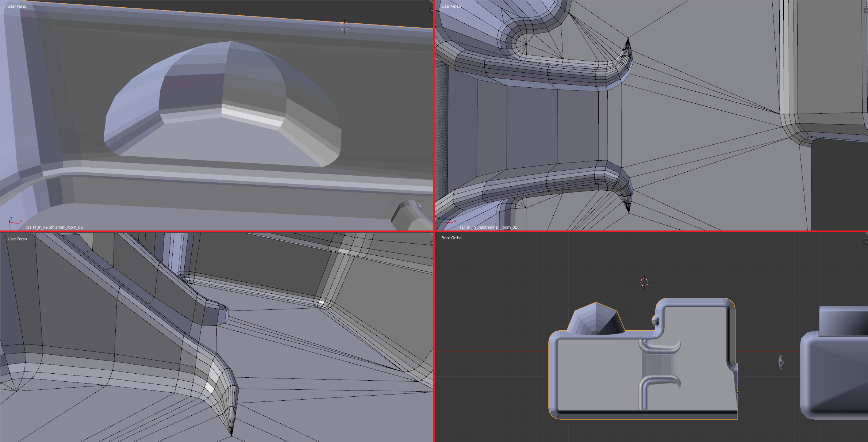Click 3D cursor in Front Ortho viewport
The width and height of the screenshot is (868, 442).
644,282
